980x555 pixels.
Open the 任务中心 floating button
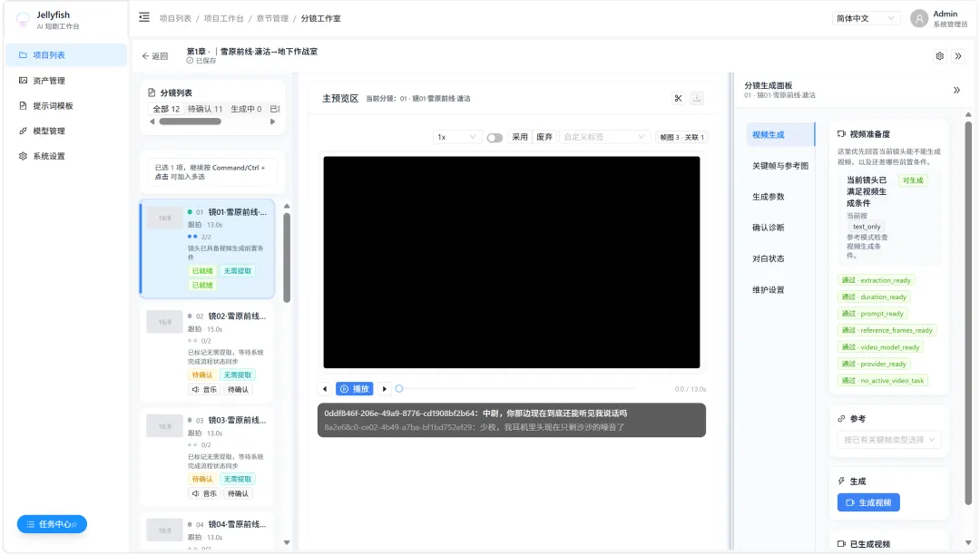(52, 524)
